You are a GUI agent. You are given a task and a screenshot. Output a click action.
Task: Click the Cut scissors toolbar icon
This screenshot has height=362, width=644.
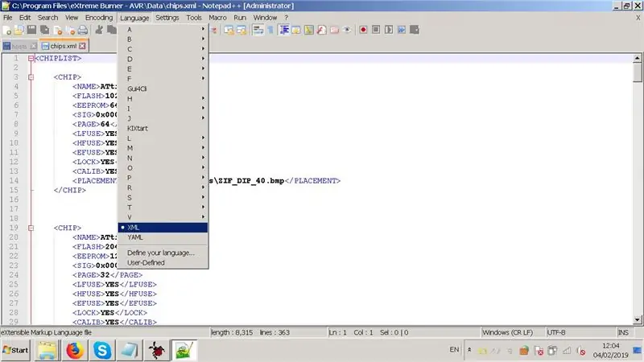pos(99,30)
